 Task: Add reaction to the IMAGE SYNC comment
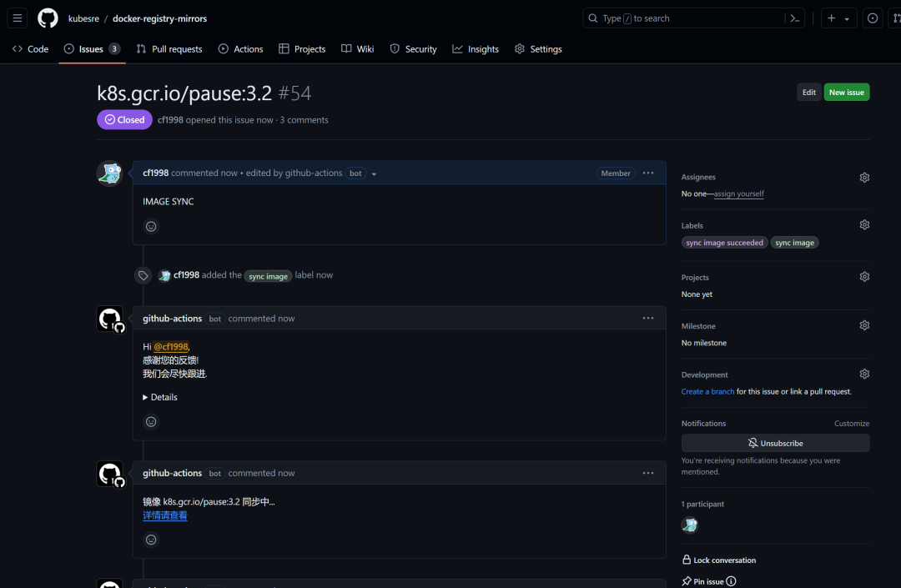pyautogui.click(x=151, y=226)
